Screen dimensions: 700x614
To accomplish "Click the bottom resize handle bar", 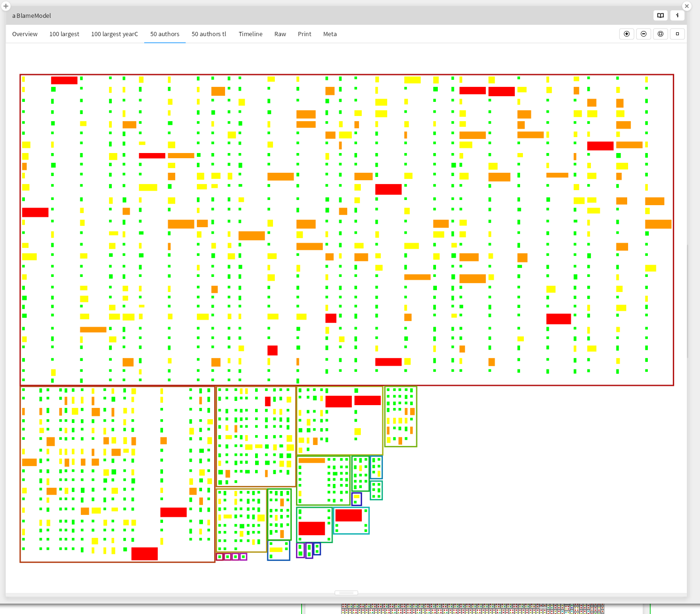I will [x=346, y=593].
